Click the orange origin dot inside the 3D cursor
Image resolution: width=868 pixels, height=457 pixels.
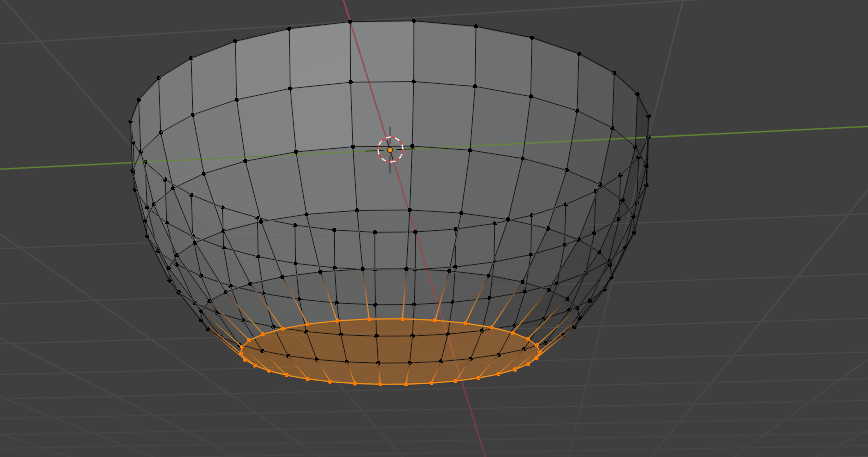pos(390,150)
